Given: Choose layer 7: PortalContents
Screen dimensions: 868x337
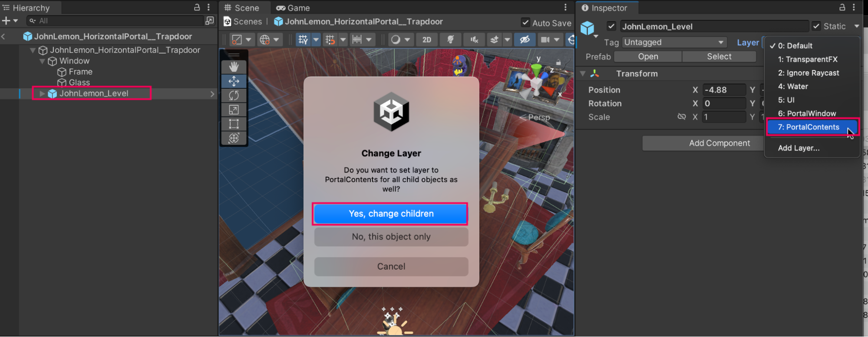Looking at the screenshot, I should [812, 127].
